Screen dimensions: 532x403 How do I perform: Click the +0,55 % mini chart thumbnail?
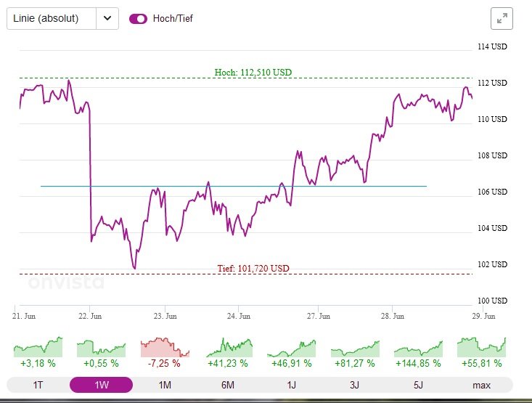pos(101,347)
